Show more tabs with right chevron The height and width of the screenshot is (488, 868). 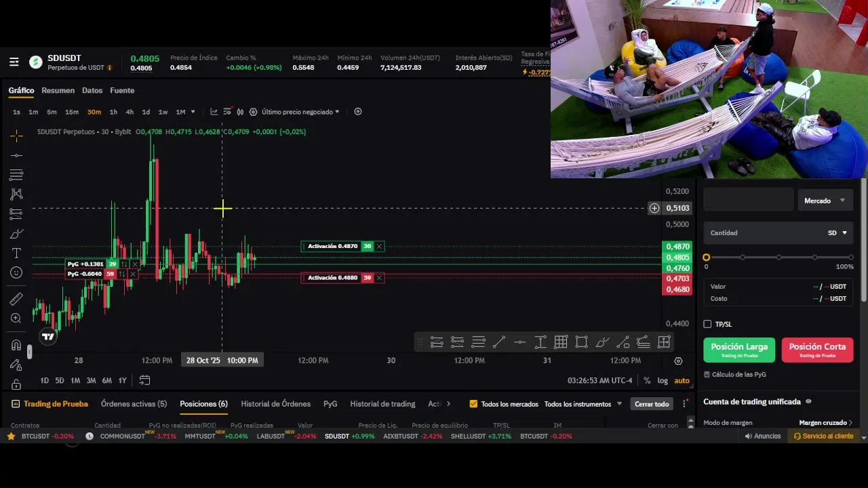coord(448,404)
